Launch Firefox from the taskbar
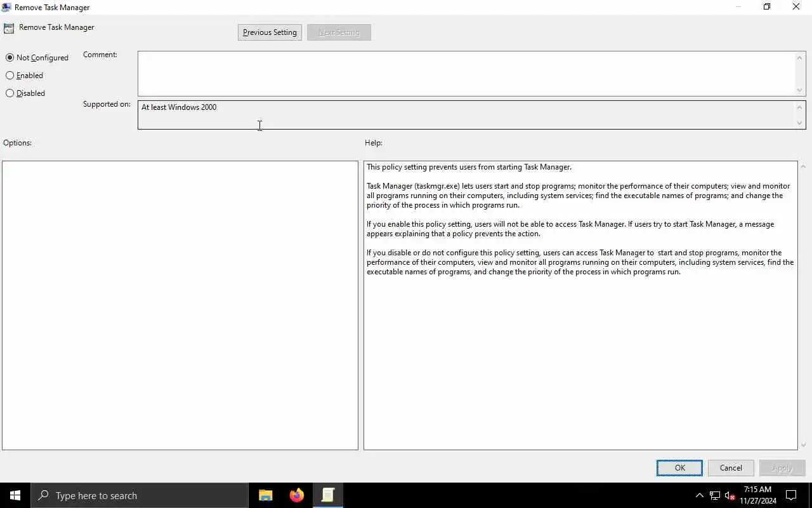Viewport: 812px width, 508px height. click(296, 495)
